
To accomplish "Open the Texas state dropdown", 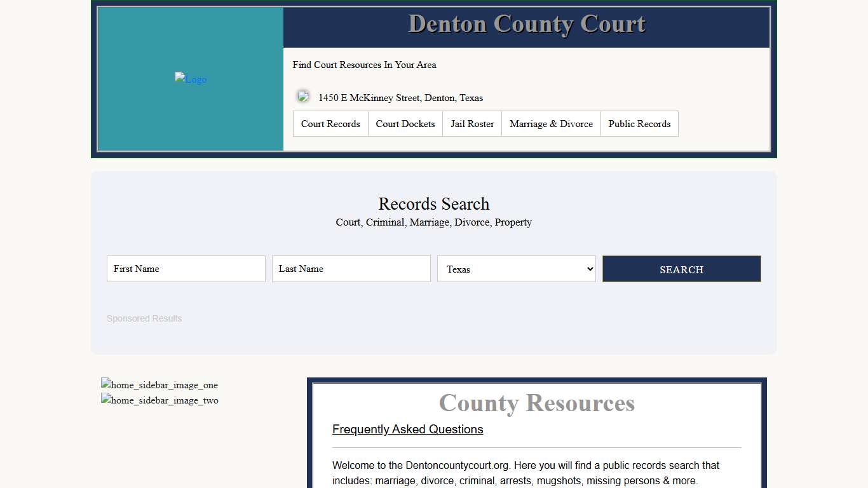I will pos(516,269).
